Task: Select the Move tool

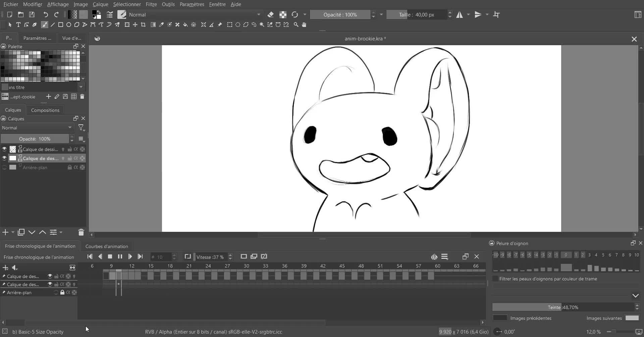Action: [135, 25]
